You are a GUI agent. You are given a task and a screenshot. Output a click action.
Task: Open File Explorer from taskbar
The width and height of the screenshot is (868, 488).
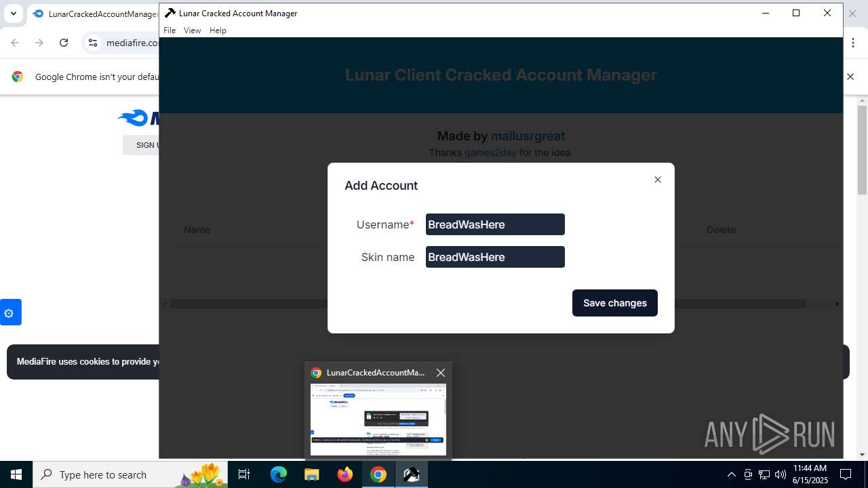pyautogui.click(x=312, y=474)
